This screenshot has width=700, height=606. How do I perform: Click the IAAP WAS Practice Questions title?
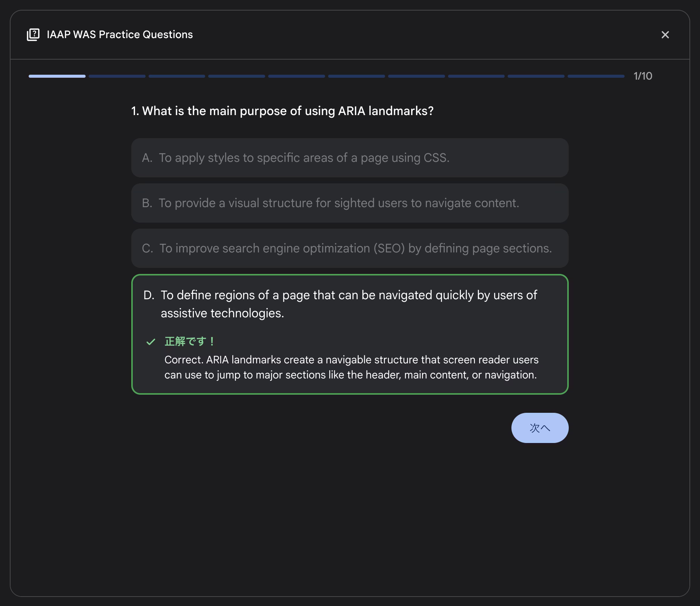click(120, 35)
